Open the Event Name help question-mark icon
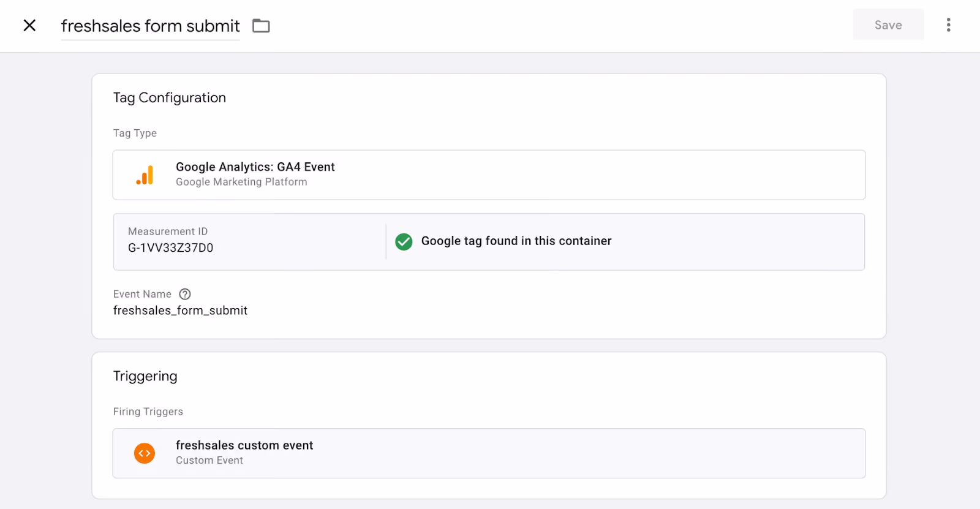Image resolution: width=980 pixels, height=509 pixels. point(185,294)
